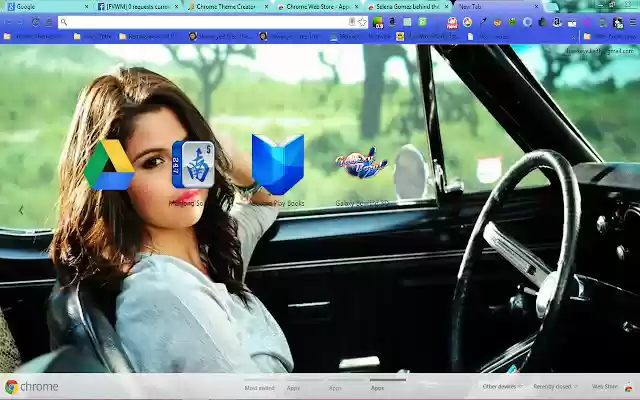
Task: Launch the Galaxy Squirrel app icon
Action: 362,163
